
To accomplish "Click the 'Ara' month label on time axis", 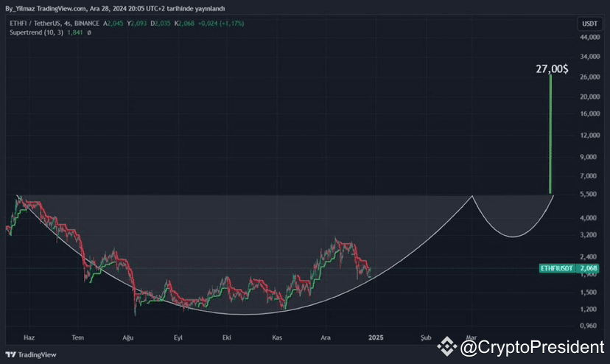I will coord(326,337).
